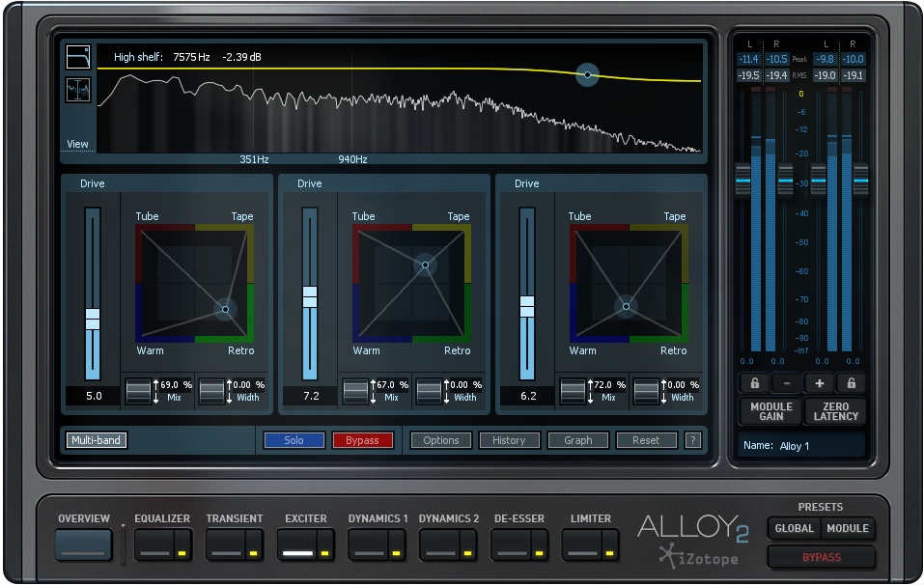The height and width of the screenshot is (585, 924).
Task: Open the Exciter module
Action: pyautogui.click(x=297, y=545)
